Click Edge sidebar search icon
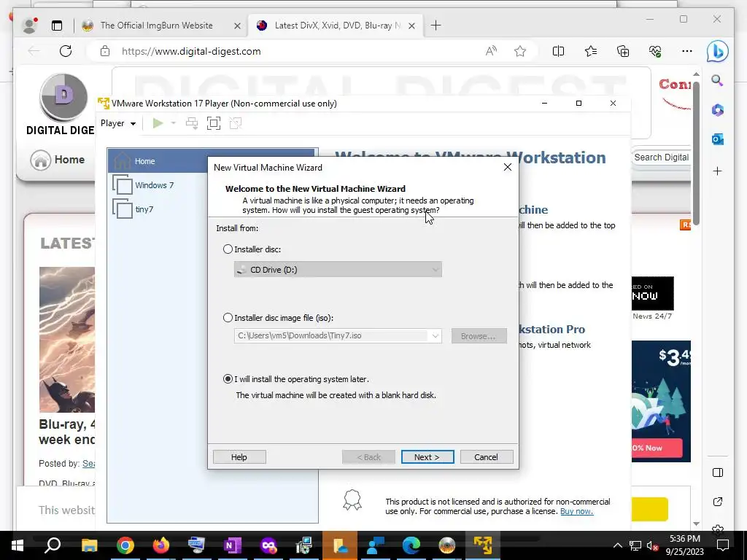 [x=717, y=80]
